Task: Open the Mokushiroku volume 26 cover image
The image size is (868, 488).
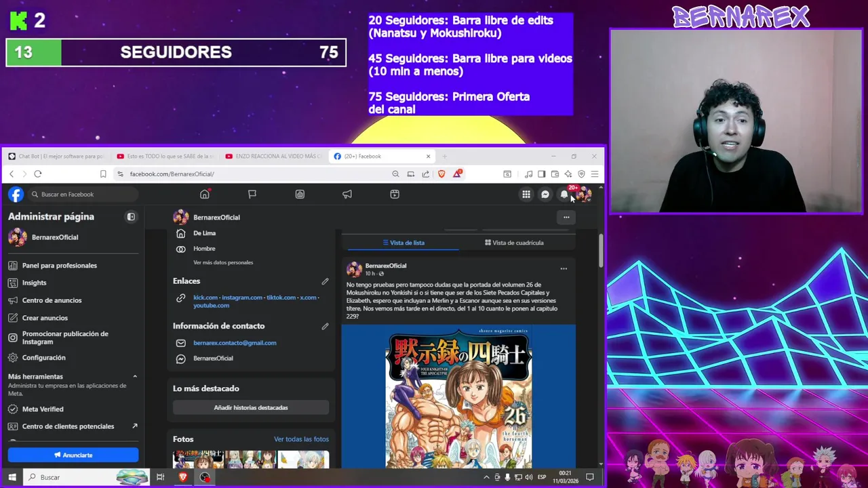Action: point(458,396)
